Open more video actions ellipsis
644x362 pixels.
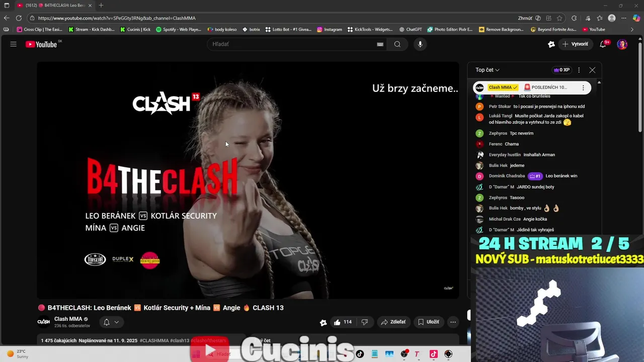point(453,322)
